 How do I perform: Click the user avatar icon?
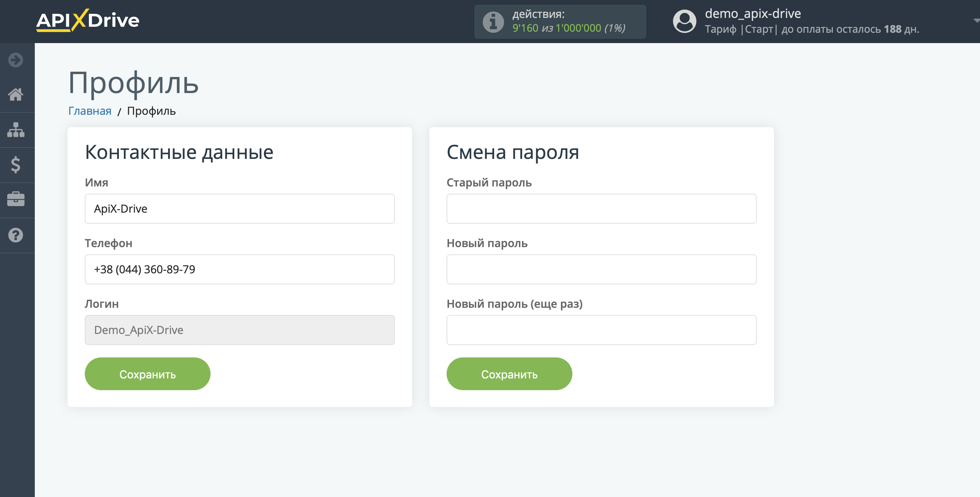pos(684,21)
